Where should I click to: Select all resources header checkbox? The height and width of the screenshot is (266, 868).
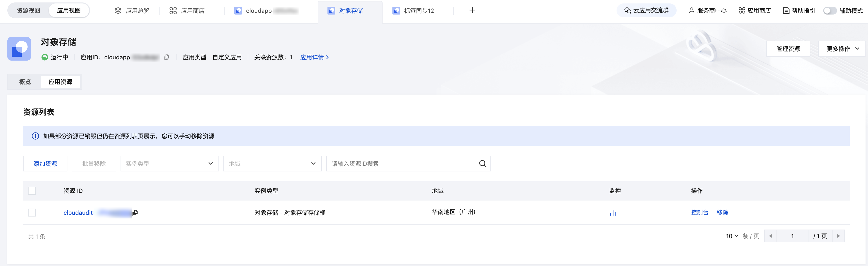tap(32, 191)
